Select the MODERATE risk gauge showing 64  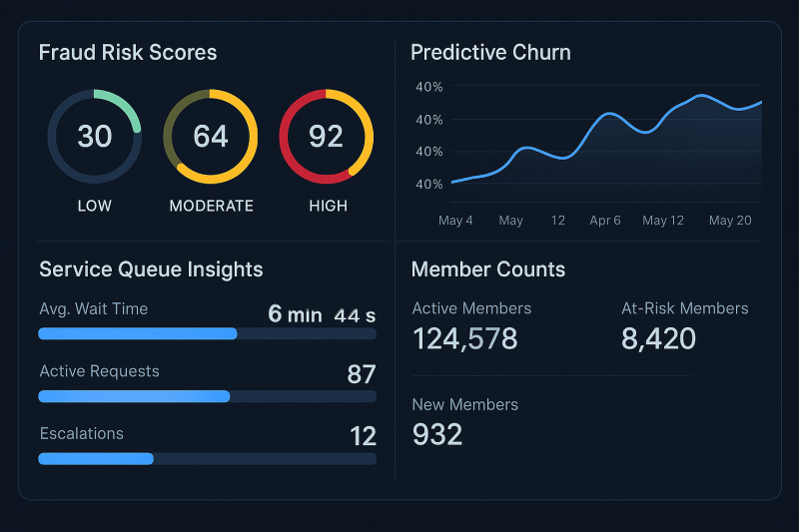[211, 137]
